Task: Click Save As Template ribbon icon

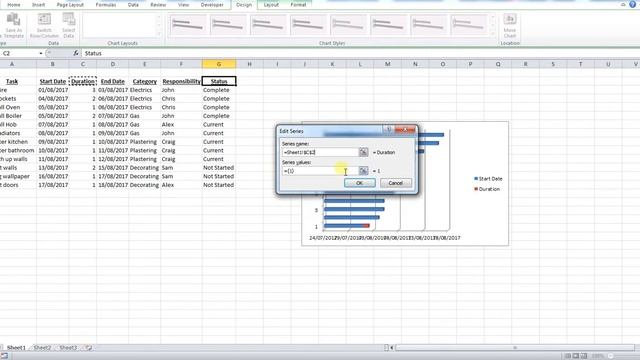Action: click(13, 25)
